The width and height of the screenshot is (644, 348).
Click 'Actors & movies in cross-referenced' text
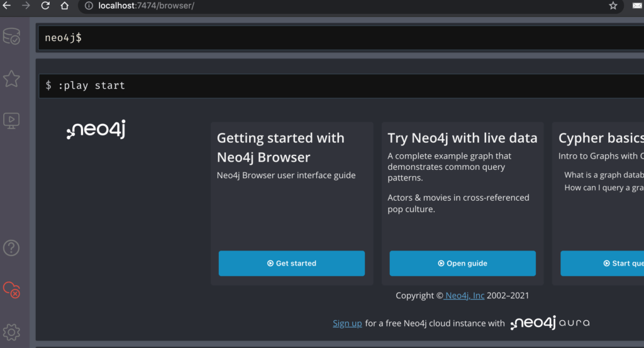coord(458,198)
